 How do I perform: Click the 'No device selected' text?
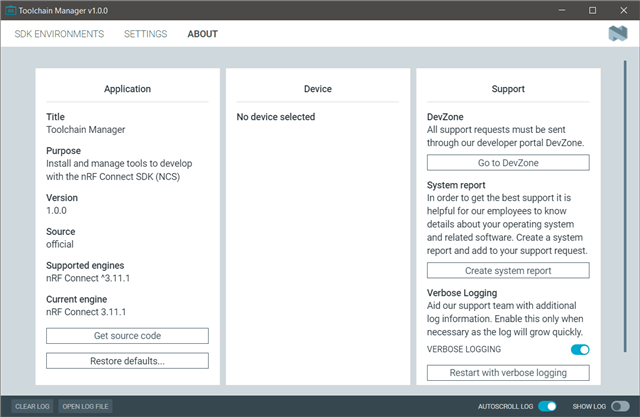click(276, 117)
